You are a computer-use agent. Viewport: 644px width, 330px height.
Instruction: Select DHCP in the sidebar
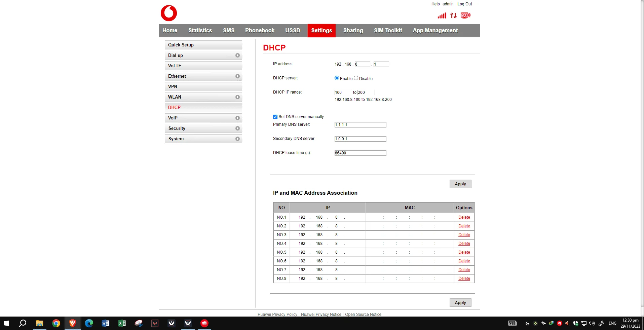point(203,108)
